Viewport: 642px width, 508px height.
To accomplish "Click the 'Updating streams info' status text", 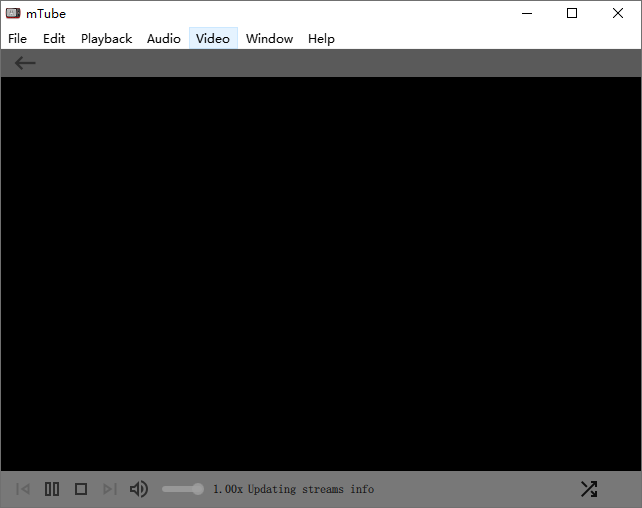I will (311, 489).
